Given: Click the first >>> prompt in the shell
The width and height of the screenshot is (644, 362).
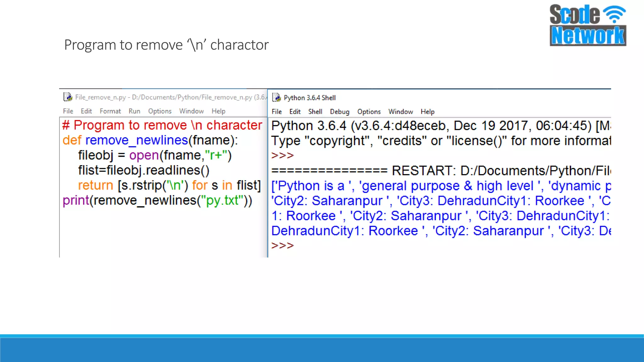Looking at the screenshot, I should [x=282, y=156].
